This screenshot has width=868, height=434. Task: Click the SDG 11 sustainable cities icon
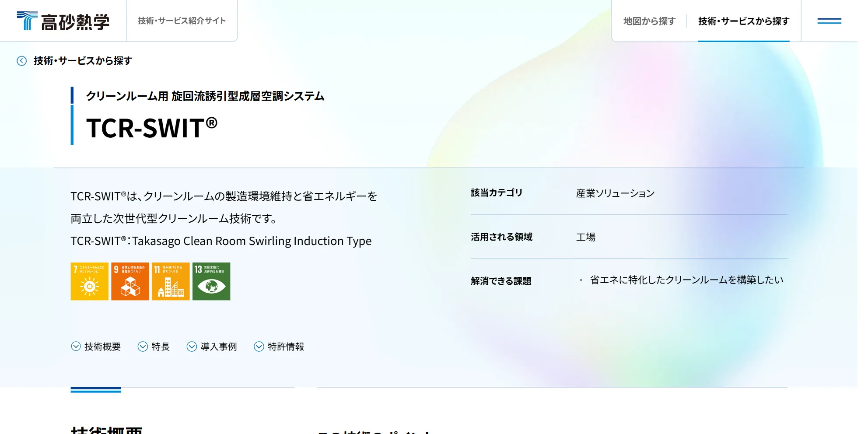[171, 281]
